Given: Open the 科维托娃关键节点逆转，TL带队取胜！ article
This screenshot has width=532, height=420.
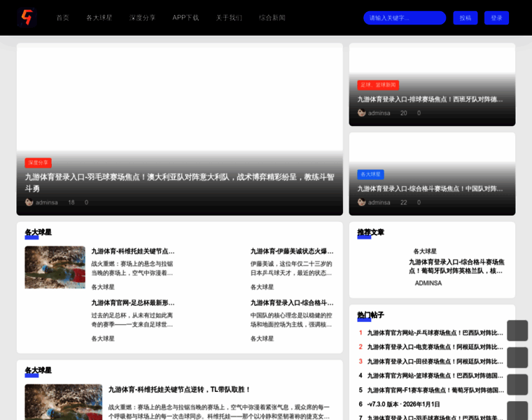Looking at the screenshot, I should 179,390.
